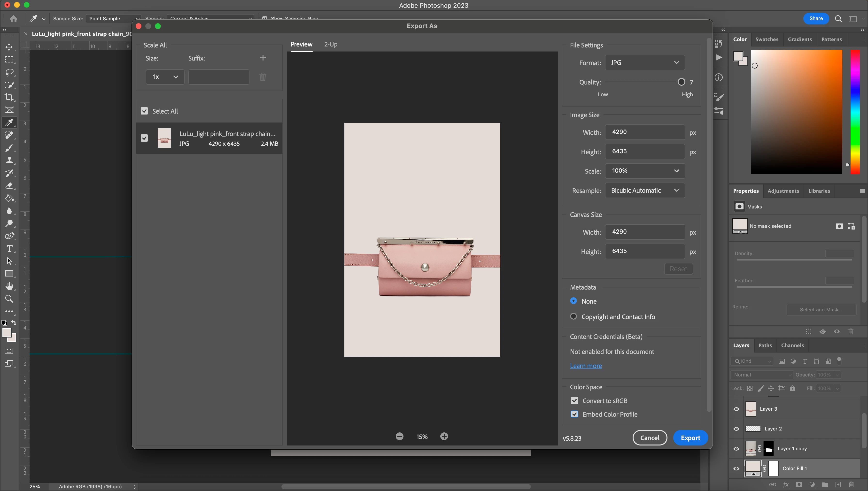
Task: Switch to the Swatches panel tab
Action: 767,39
